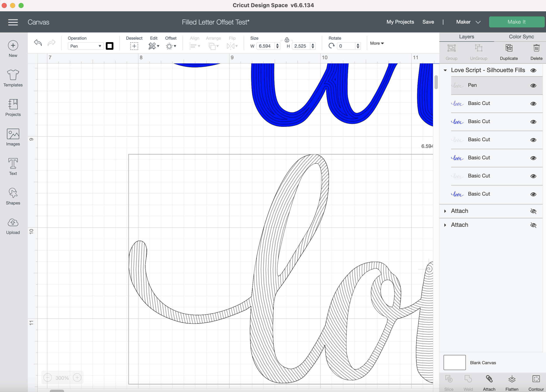The width and height of the screenshot is (546, 392).
Task: Click the green Make It button
Action: 516,22
